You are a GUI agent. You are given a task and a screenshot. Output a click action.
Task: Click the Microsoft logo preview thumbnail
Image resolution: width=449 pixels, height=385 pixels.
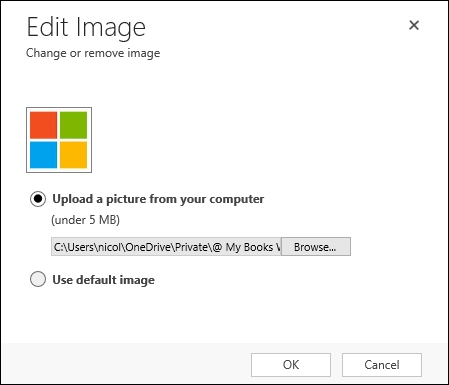[59, 140]
